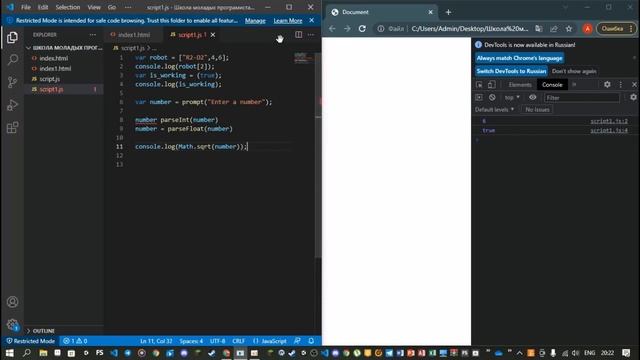Viewport: 640px width, 360px height.
Task: Open DevTools customize three-dot menu
Action: (x=621, y=84)
